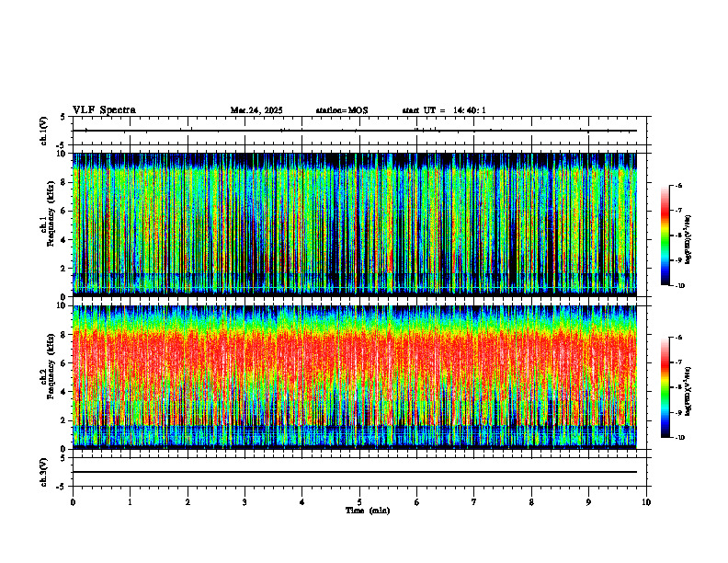Select the 'start UT = 14:40: 1' text

point(444,110)
